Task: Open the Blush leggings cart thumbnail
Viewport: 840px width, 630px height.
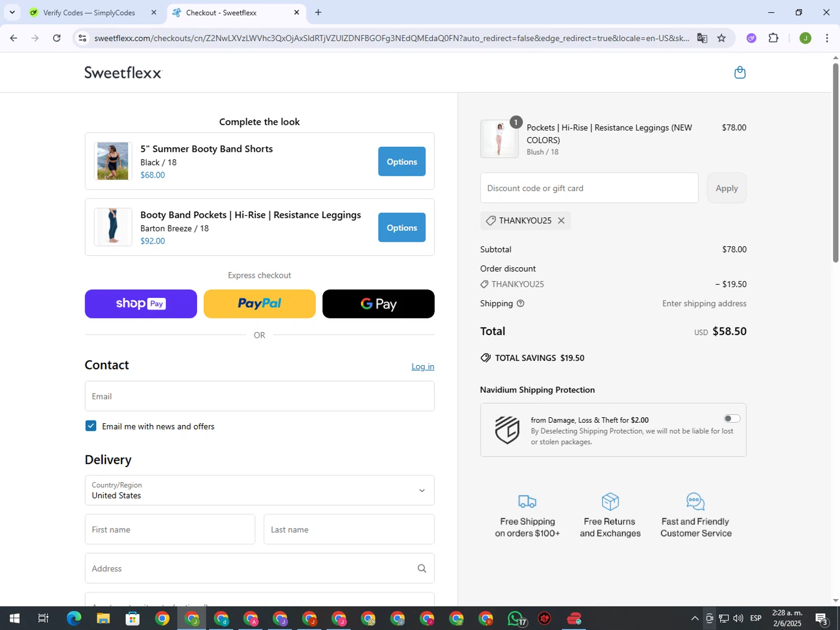Action: [x=499, y=139]
